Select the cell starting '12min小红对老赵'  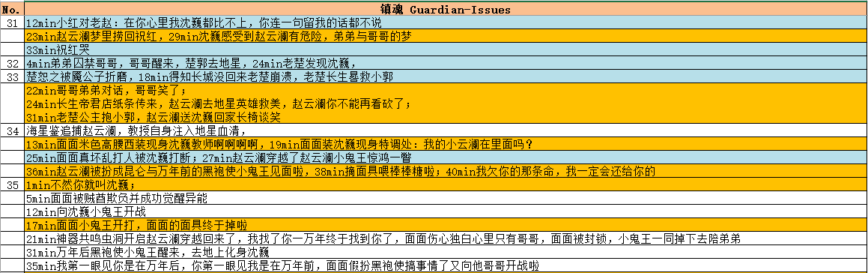[x=446, y=22]
